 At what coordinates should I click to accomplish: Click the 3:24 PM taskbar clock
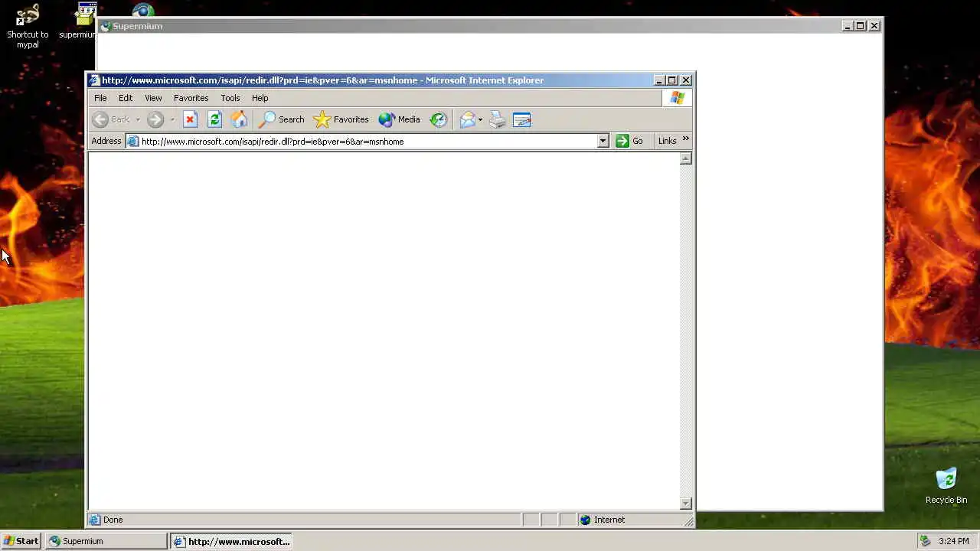coord(953,541)
